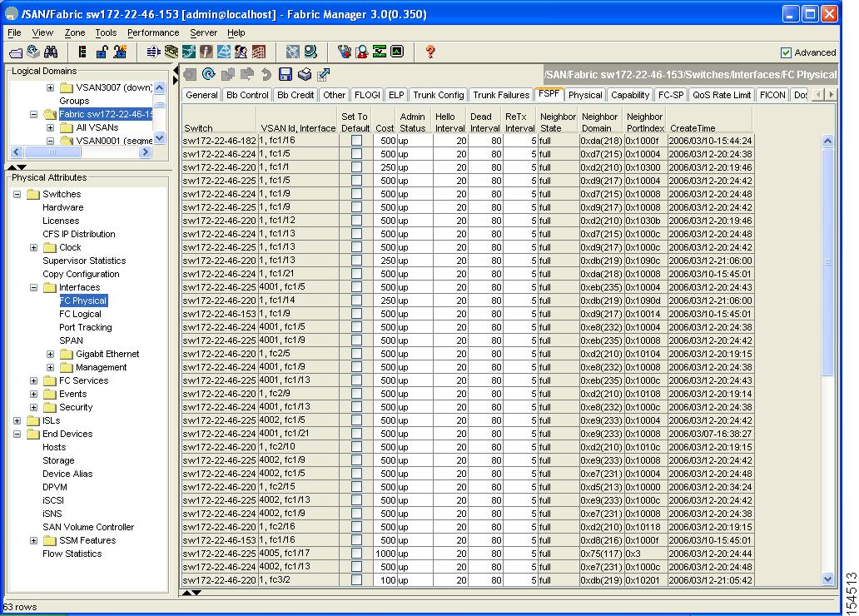Toggle the Advanced checkbox
This screenshot has height=616, width=859.
(x=786, y=52)
